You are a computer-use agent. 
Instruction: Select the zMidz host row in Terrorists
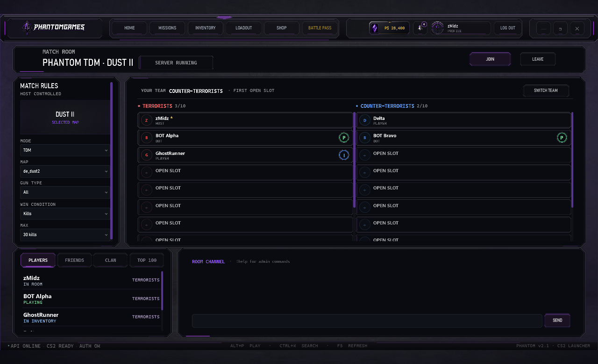245,120
